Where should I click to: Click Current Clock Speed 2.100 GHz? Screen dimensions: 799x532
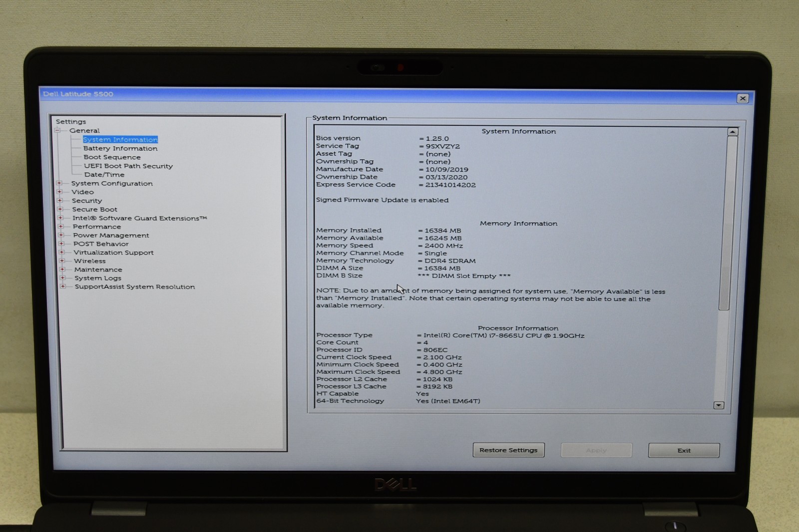442,357
